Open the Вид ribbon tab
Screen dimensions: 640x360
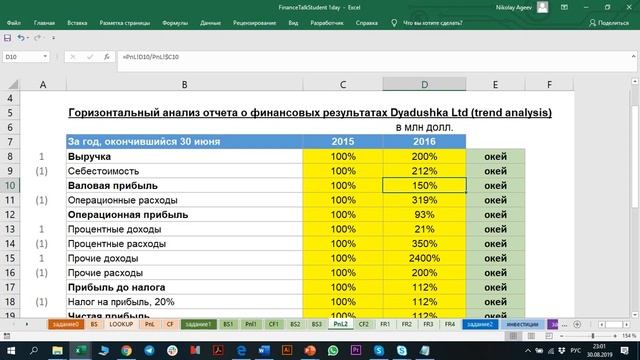click(x=293, y=23)
